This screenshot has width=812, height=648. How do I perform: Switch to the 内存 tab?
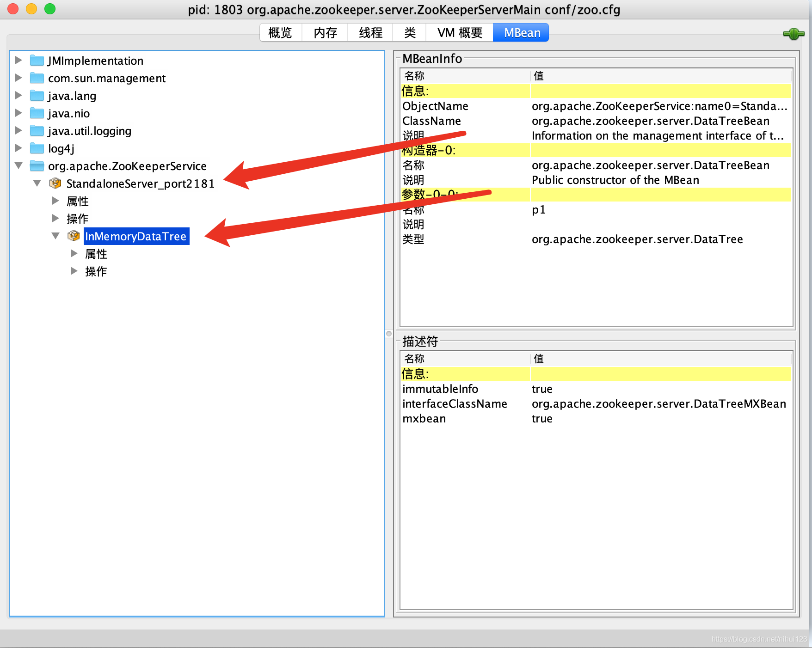[x=325, y=33]
